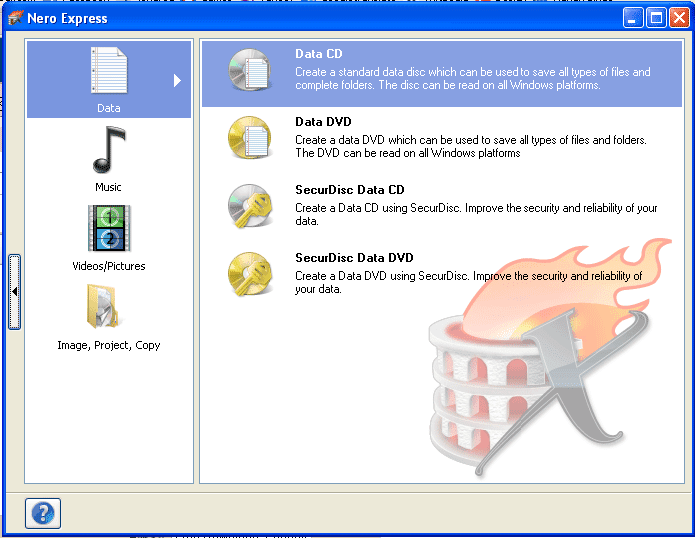The width and height of the screenshot is (695, 538).
Task: Select the Data category document icon
Action: 109,70
